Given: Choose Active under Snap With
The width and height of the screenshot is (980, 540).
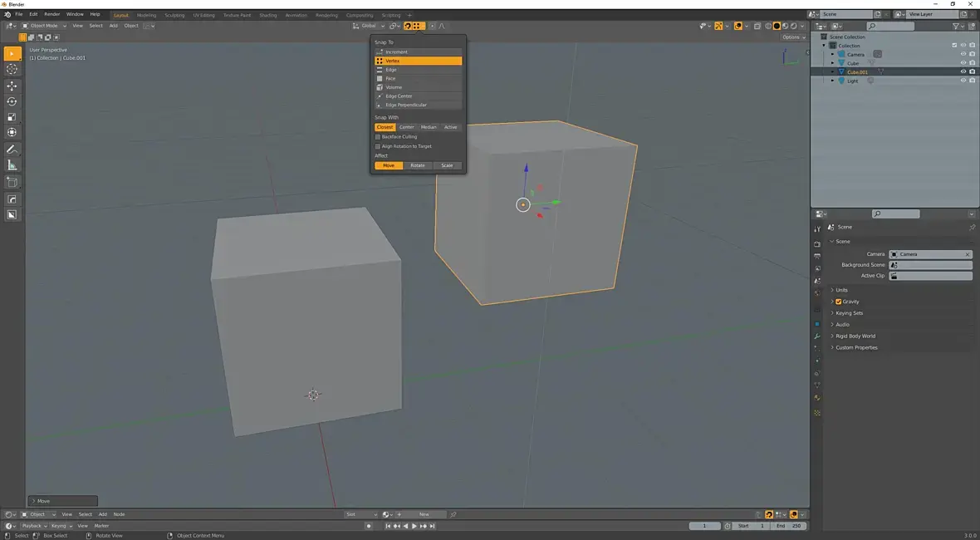Looking at the screenshot, I should click(451, 127).
